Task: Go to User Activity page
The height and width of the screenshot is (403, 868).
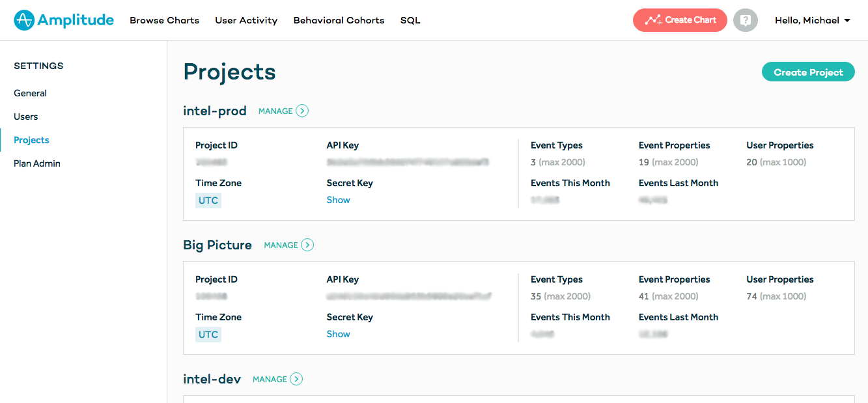Action: click(246, 20)
